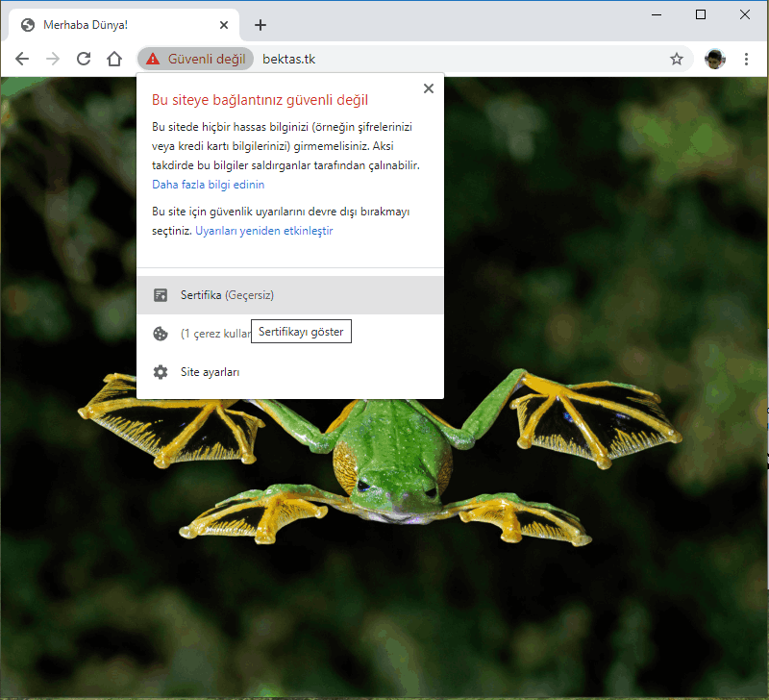
Task: Click the Güvenli değil security chip
Action: click(196, 59)
